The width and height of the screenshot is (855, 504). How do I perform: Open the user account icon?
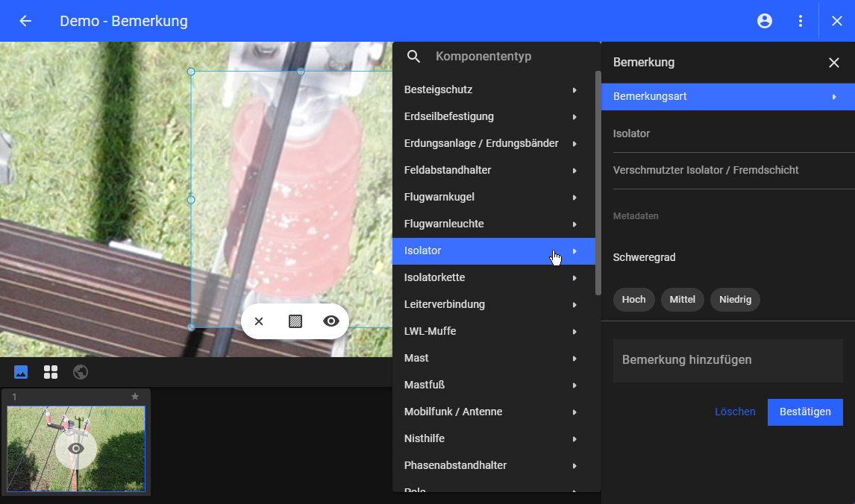click(765, 21)
